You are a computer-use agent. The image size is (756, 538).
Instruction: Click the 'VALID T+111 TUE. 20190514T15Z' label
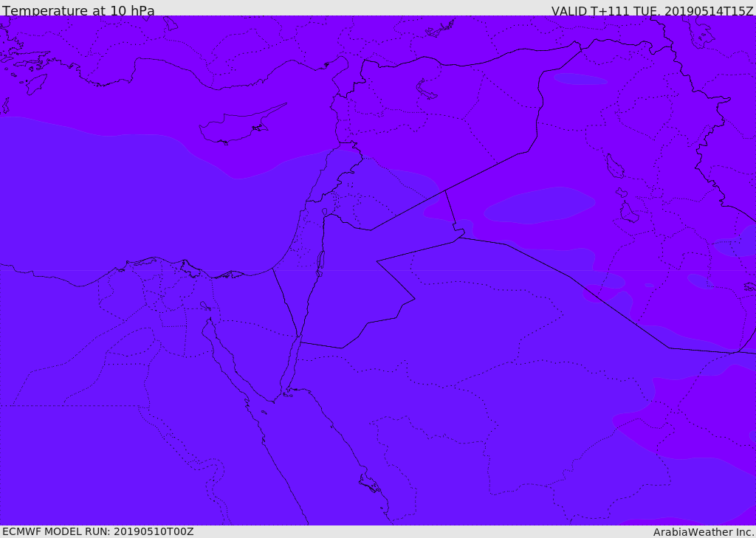point(653,10)
